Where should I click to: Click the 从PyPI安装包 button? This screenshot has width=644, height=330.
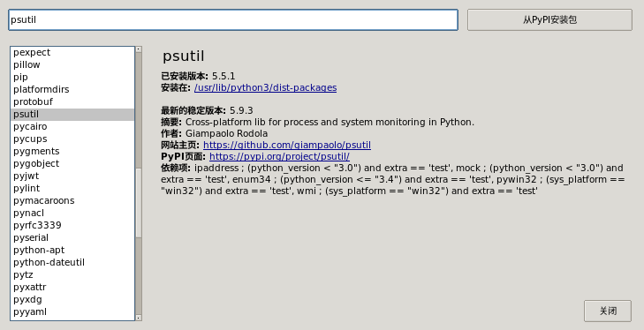point(549,19)
